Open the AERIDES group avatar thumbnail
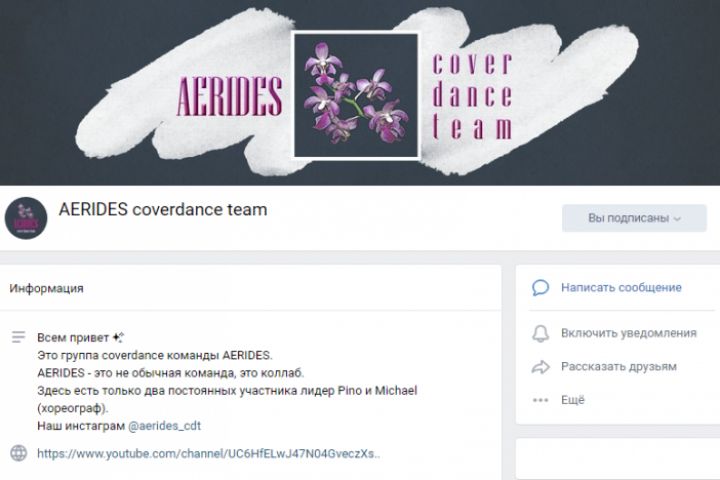The image size is (720, 480). pyautogui.click(x=26, y=218)
